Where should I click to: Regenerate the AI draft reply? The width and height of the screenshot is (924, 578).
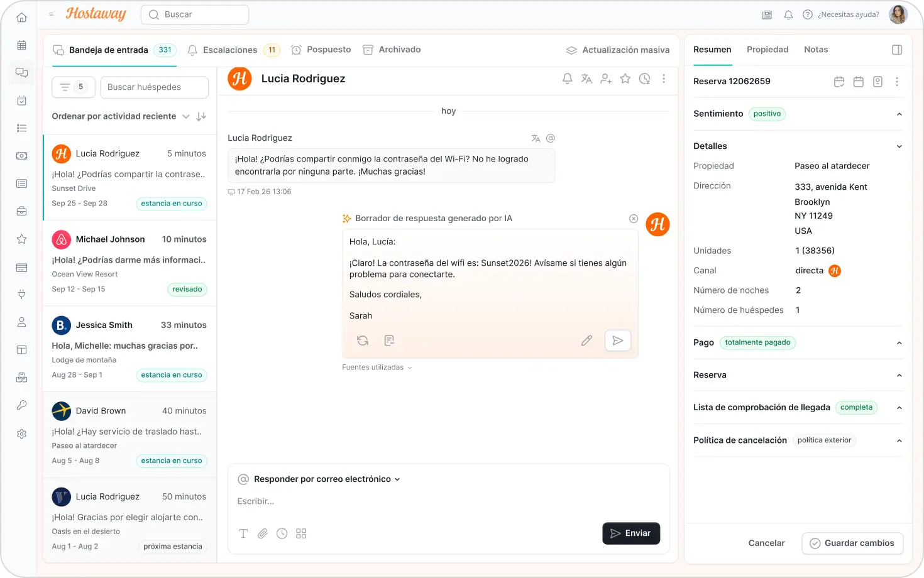(363, 341)
